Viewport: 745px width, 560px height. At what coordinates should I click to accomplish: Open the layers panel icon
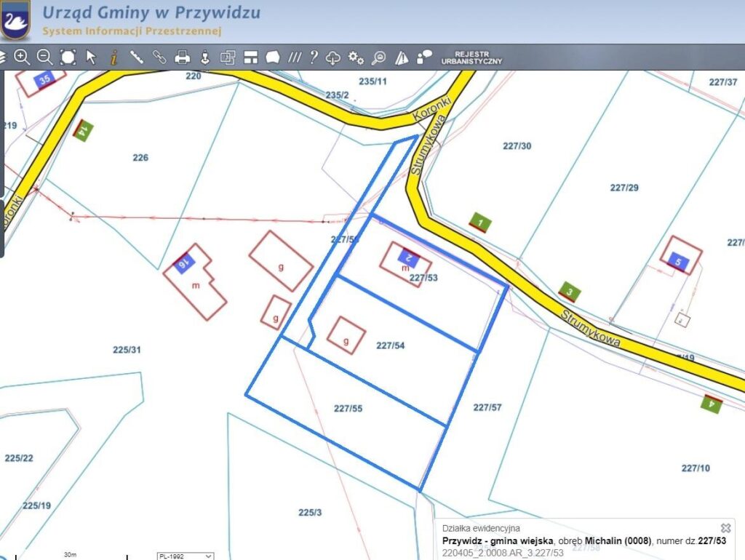click(x=2, y=57)
